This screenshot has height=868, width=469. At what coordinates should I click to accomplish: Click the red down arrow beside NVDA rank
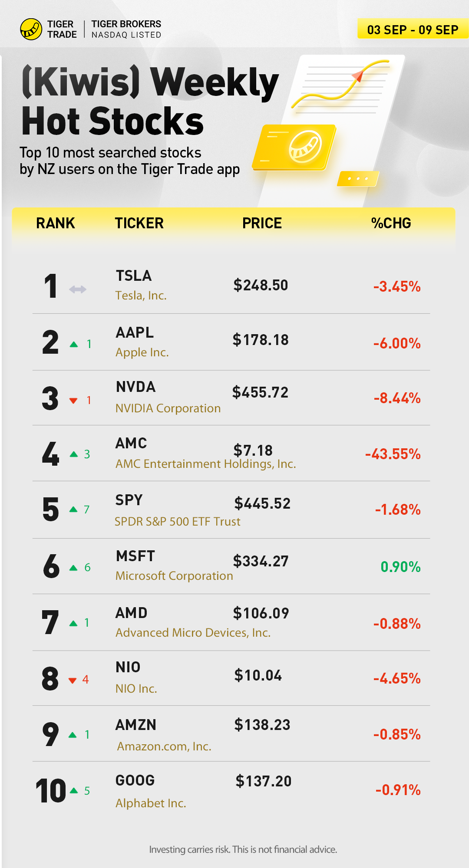pyautogui.click(x=73, y=401)
